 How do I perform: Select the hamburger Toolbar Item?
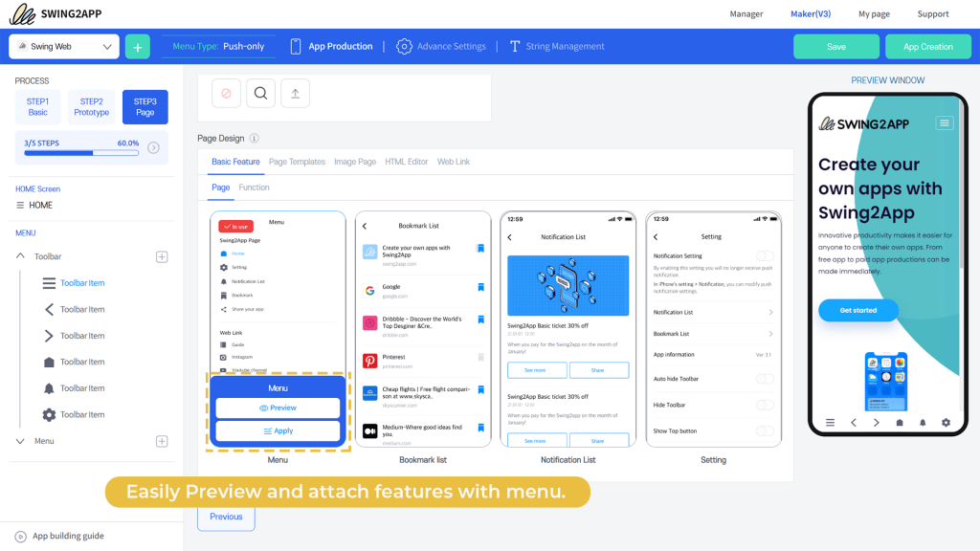tap(74, 283)
